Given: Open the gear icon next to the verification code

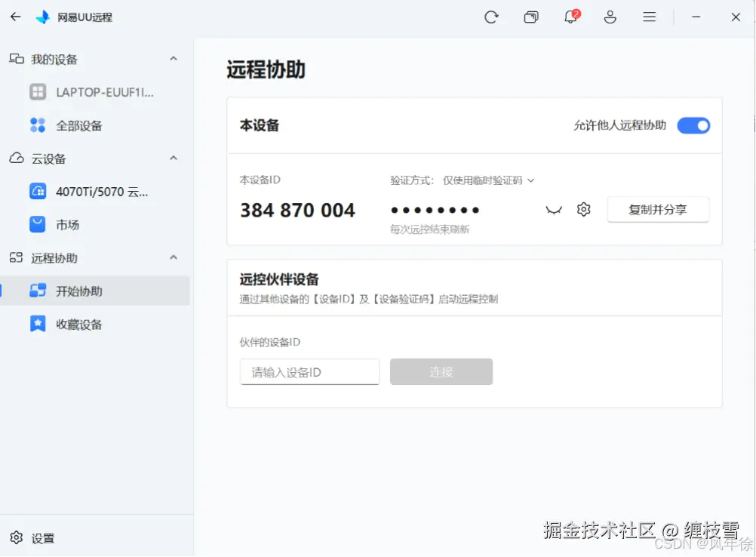Looking at the screenshot, I should (x=583, y=209).
